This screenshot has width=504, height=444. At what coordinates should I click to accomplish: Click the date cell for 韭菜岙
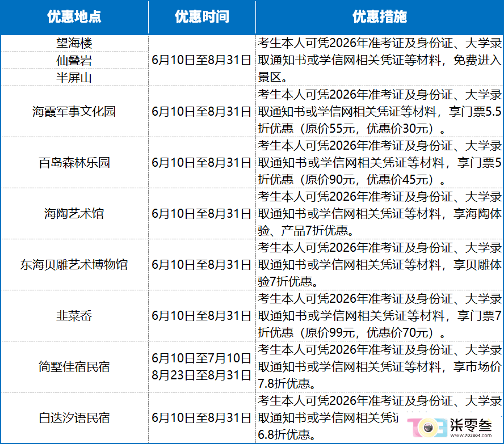click(201, 316)
